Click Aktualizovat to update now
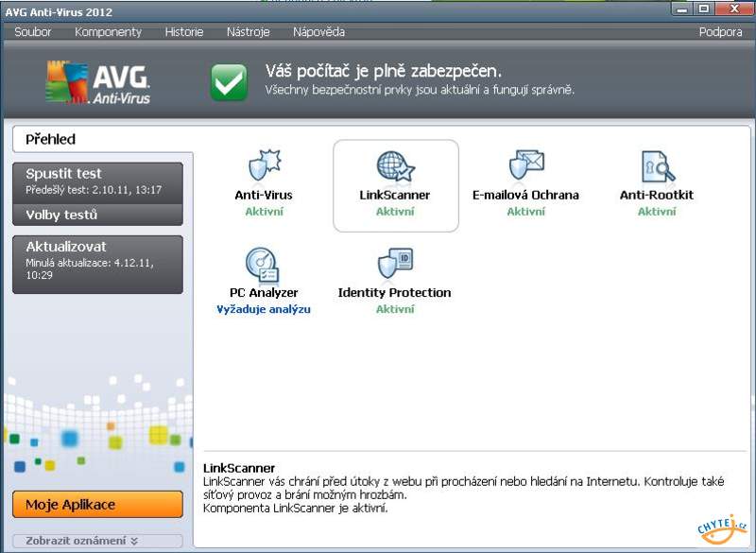This screenshot has height=553, width=756. pos(98,264)
